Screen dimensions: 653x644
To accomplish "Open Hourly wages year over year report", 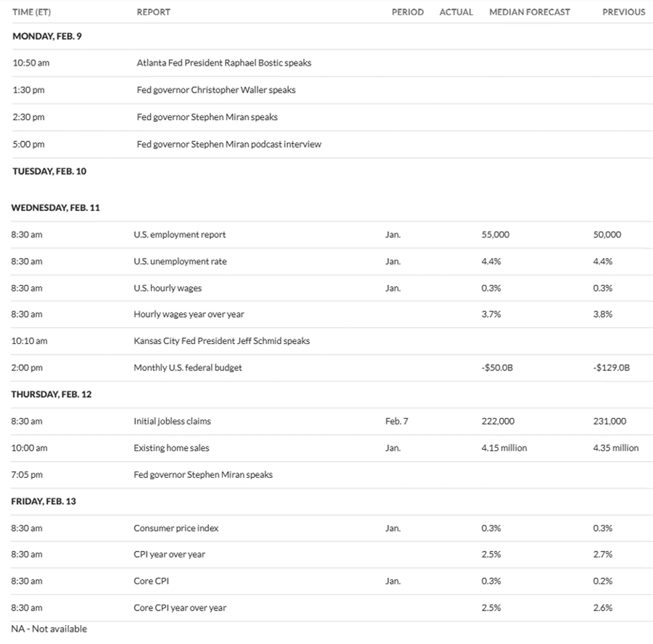I will (x=189, y=314).
